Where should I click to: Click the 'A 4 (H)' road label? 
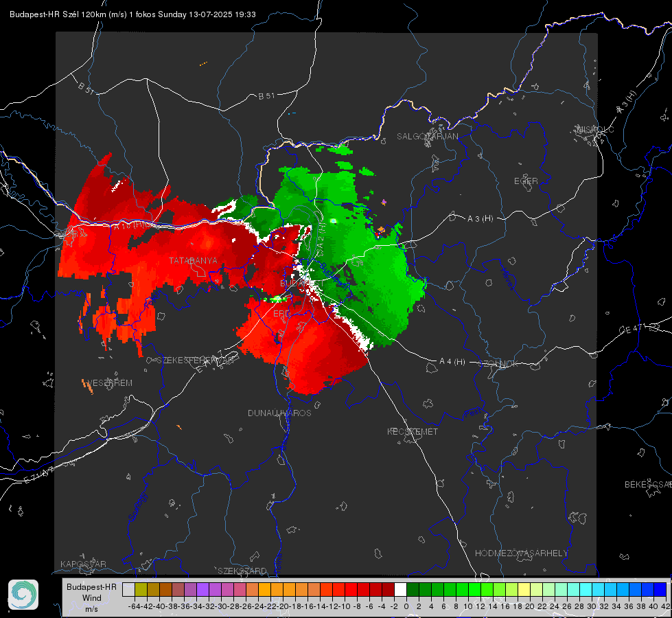click(452, 362)
